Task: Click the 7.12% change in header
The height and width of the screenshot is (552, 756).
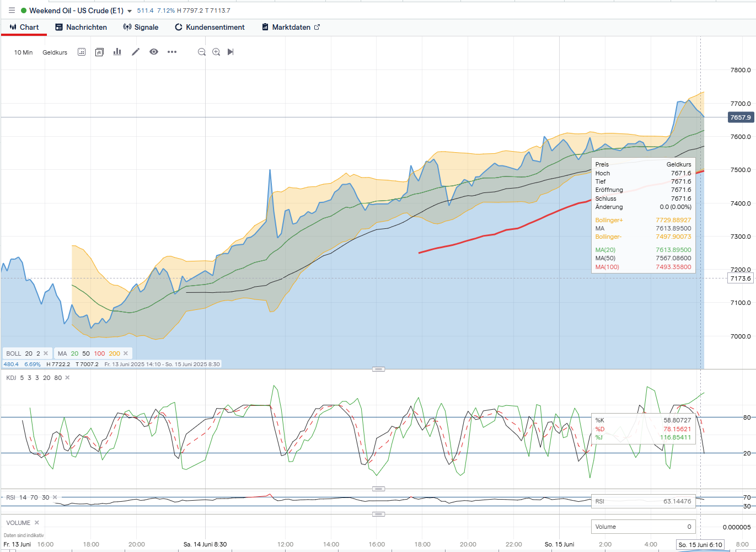Action: point(165,10)
